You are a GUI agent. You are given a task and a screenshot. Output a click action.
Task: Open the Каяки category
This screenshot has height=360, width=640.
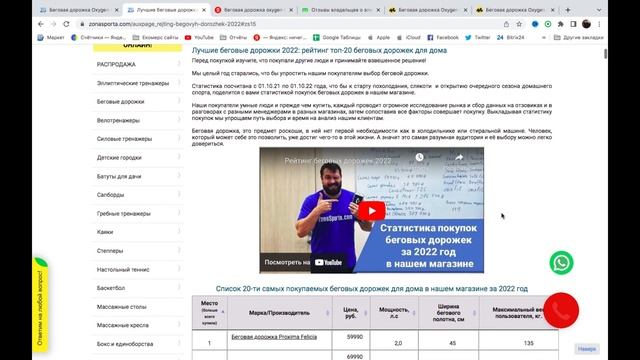(x=105, y=232)
